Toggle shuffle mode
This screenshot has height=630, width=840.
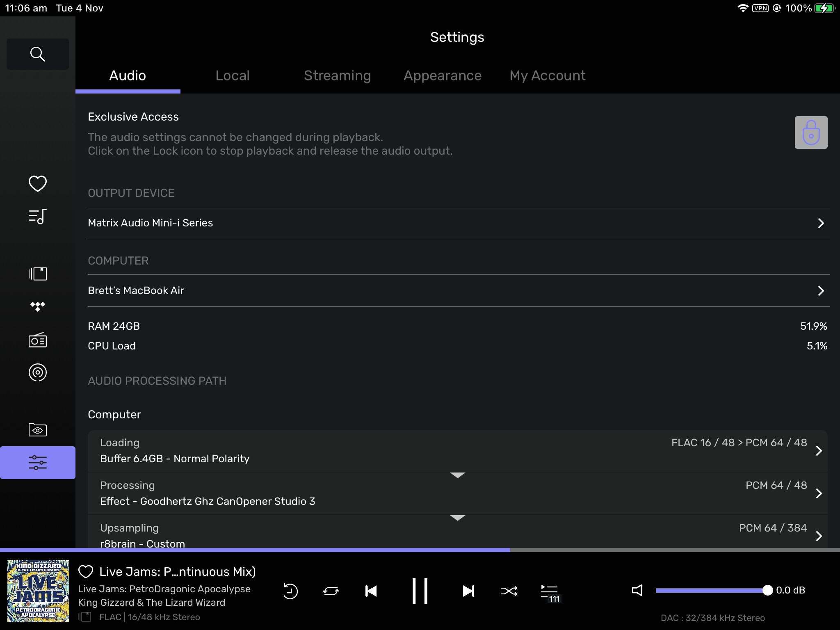tap(509, 591)
